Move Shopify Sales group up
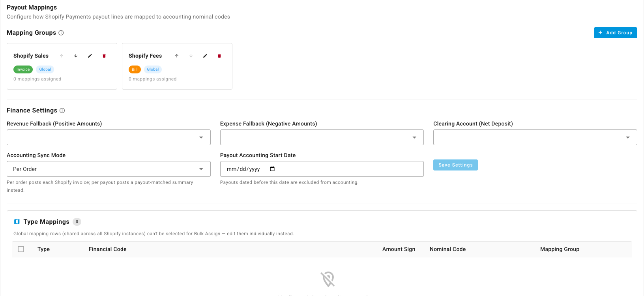This screenshot has width=644, height=296. (x=62, y=56)
